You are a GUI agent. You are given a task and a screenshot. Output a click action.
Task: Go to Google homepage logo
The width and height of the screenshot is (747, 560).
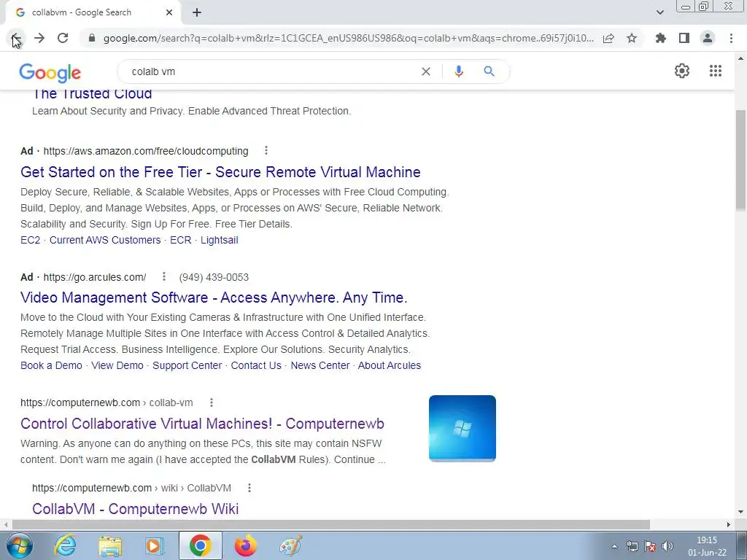(x=50, y=72)
